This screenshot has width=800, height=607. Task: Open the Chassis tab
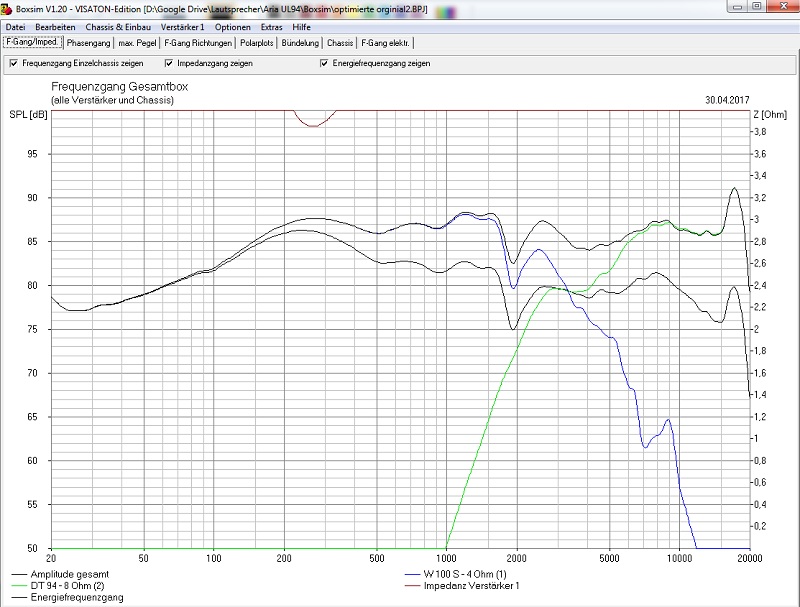[x=340, y=43]
